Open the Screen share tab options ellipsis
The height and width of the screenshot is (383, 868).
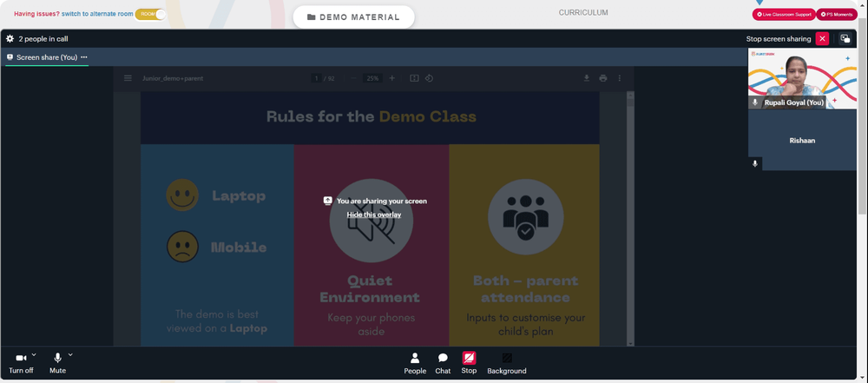tap(84, 57)
